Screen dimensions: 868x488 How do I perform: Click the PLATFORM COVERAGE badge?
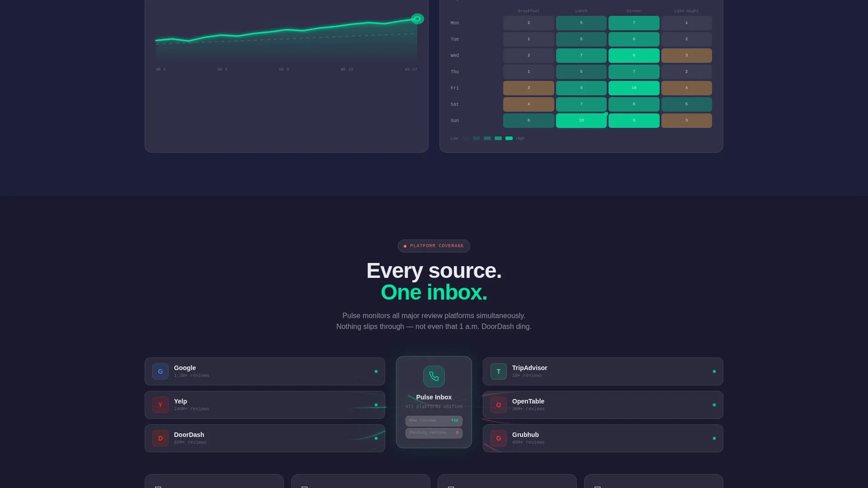434,246
